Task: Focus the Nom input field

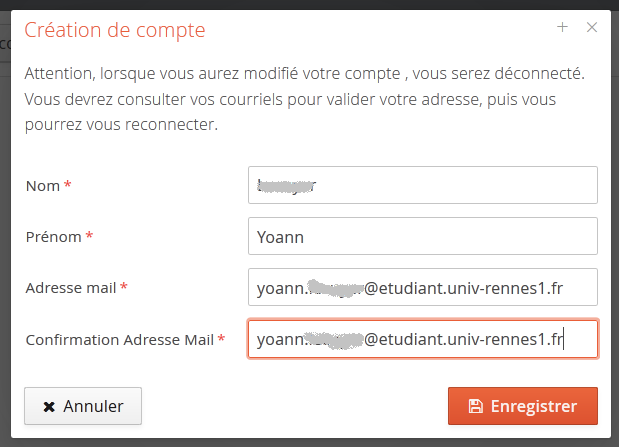Action: coord(422,185)
